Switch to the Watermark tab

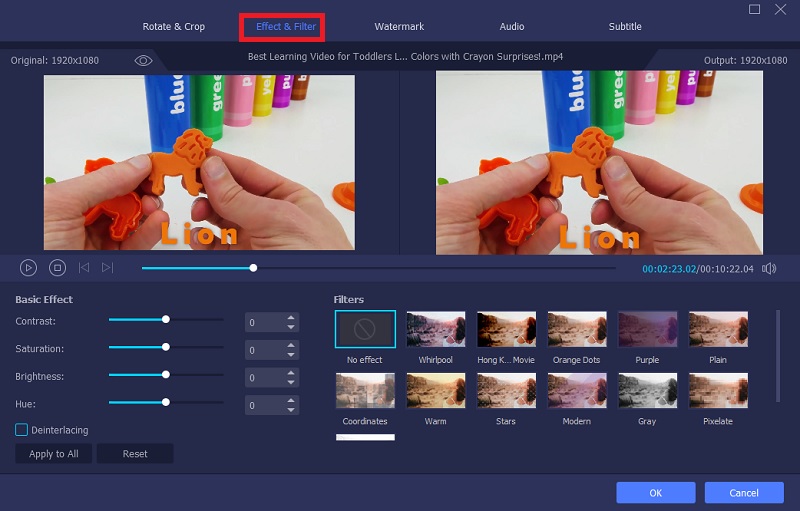pos(399,27)
